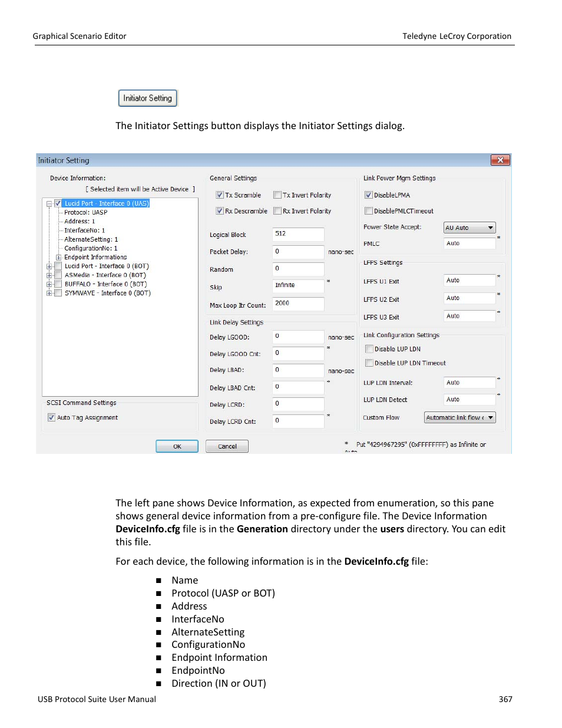Click the Random value field
Image resolution: width=562 pixels, height=728 pixels.
298,269
